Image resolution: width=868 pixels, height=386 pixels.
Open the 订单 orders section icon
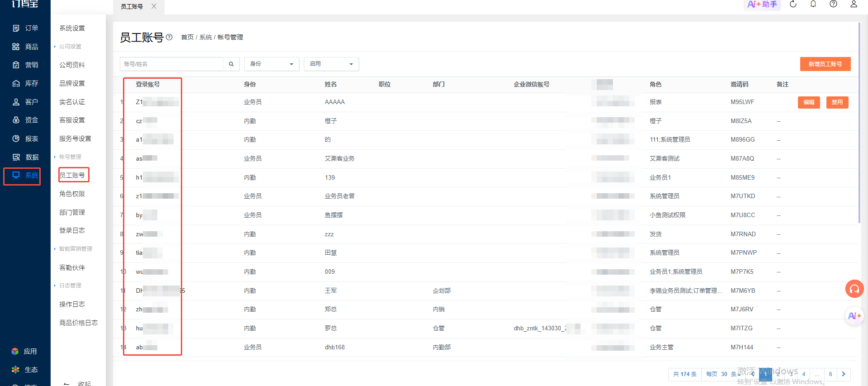(16, 28)
